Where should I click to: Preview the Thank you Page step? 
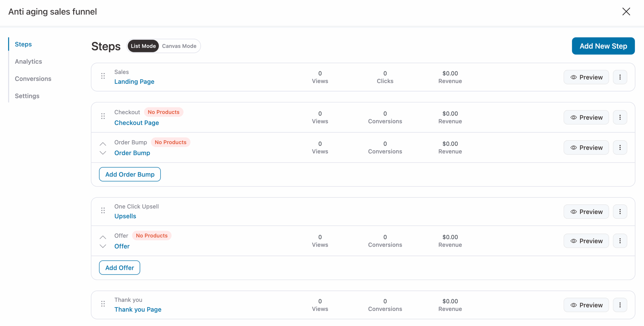pos(586,305)
